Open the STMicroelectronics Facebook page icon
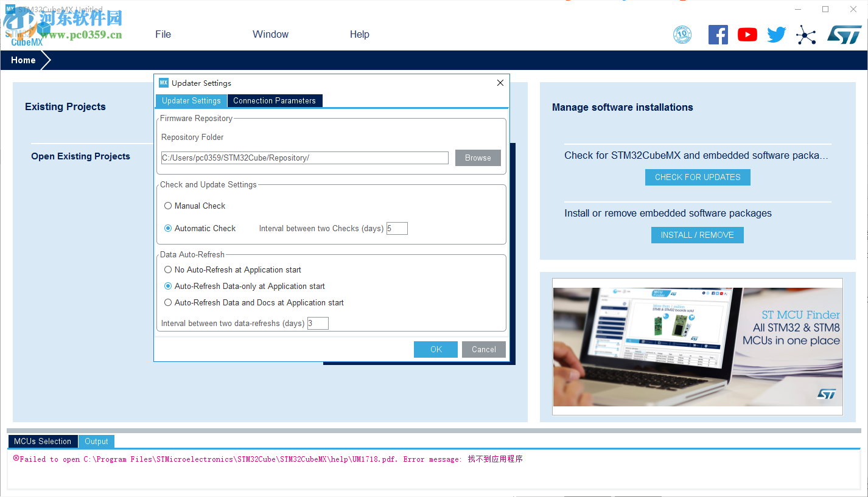Image resolution: width=868 pixels, height=497 pixels. click(x=718, y=35)
